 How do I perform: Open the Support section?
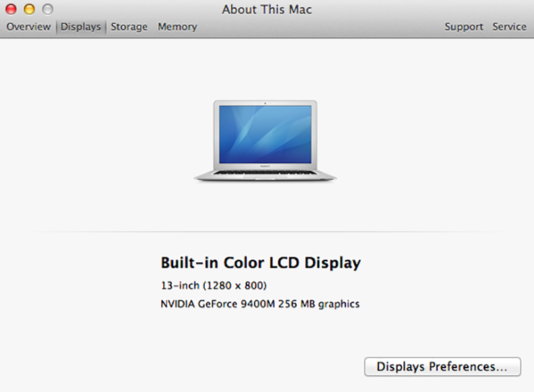[464, 26]
